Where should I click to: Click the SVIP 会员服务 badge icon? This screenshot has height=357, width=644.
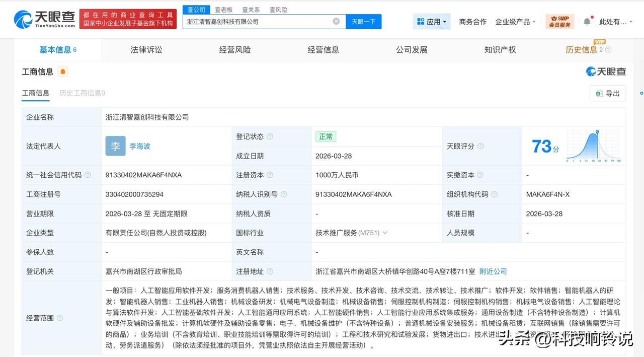(x=559, y=21)
